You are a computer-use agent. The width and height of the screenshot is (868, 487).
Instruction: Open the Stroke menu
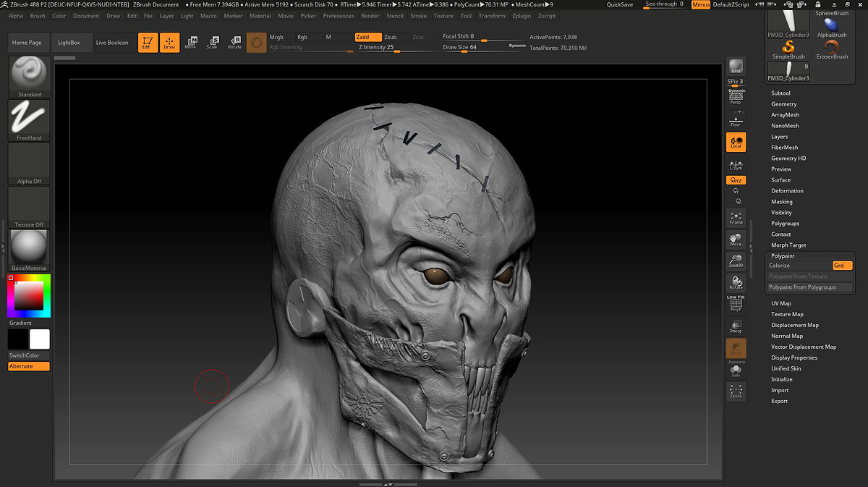pos(418,15)
